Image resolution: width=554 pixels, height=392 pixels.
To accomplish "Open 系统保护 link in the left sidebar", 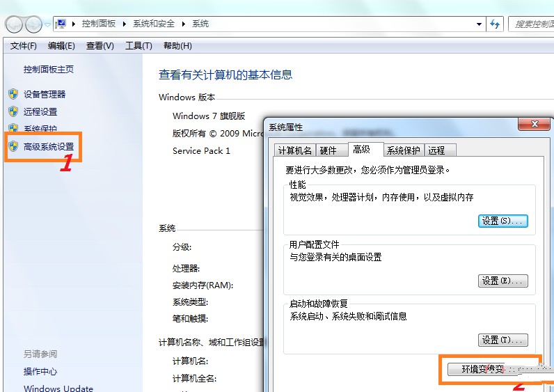I will 40,128.
